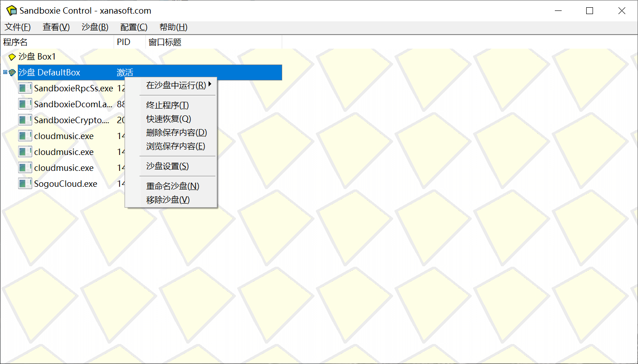Open 沙盘设置 from the context menu

(167, 166)
